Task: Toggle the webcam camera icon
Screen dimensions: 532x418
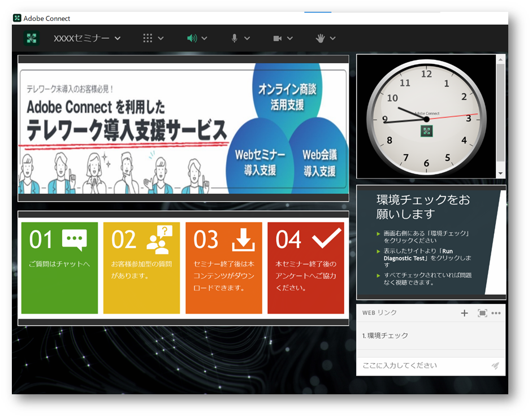Action: [x=278, y=38]
